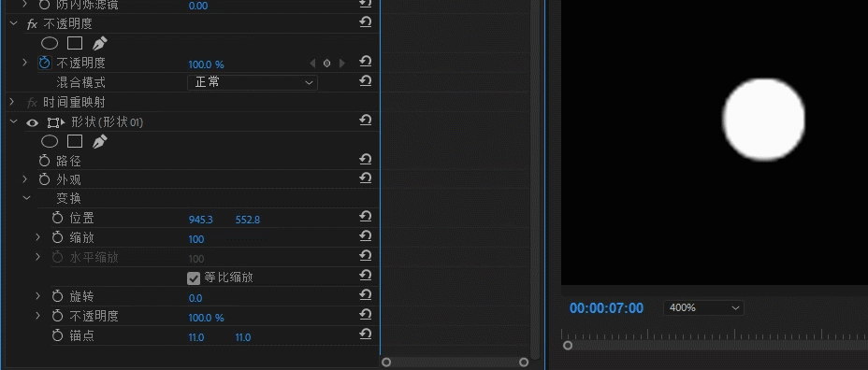Expand the 外观 property

tap(24, 178)
